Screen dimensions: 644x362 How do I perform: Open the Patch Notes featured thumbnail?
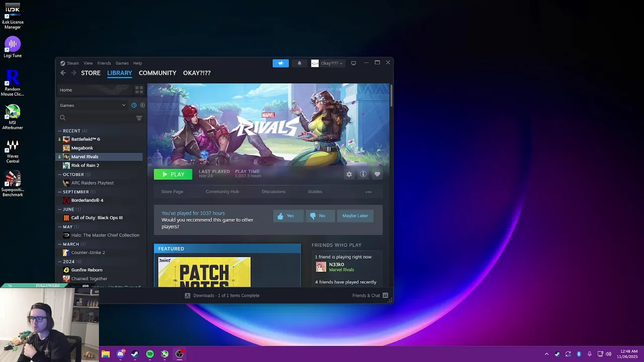(x=204, y=272)
